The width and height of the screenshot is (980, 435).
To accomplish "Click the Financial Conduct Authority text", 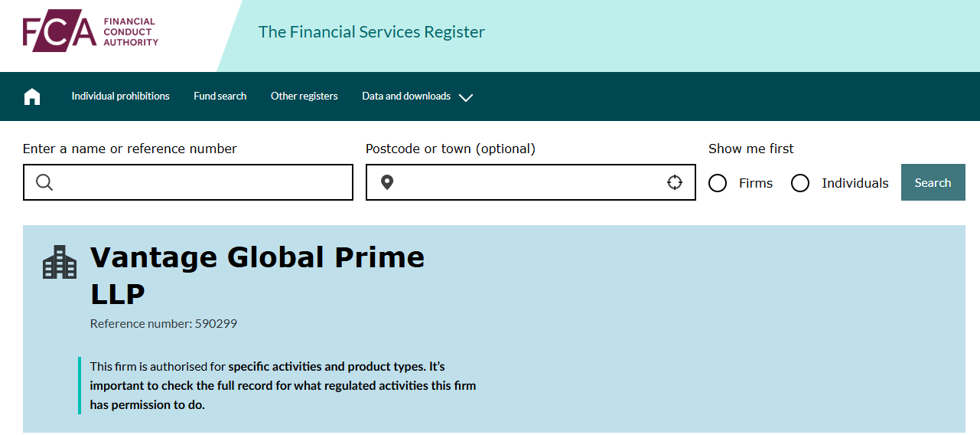I will [x=130, y=32].
